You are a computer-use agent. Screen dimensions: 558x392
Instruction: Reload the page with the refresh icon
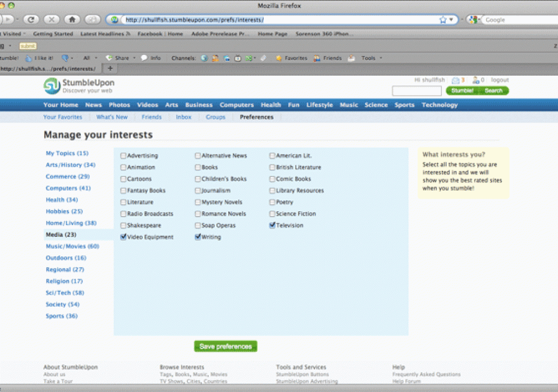coord(31,20)
